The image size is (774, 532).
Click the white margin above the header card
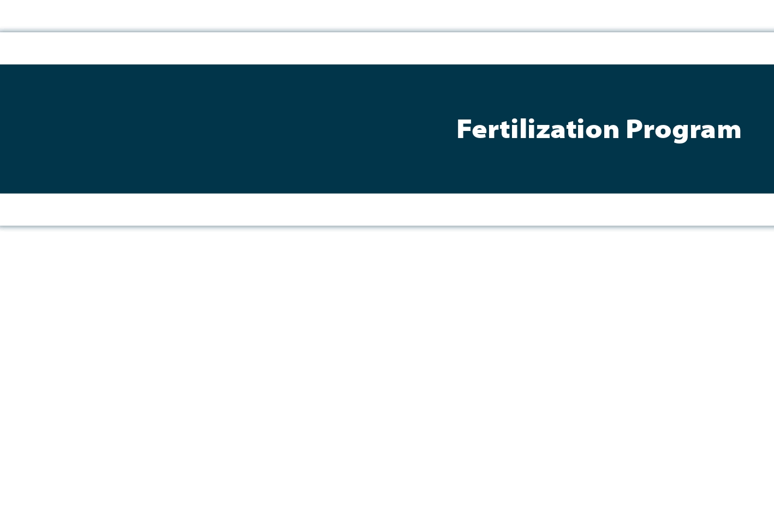click(x=382, y=14)
